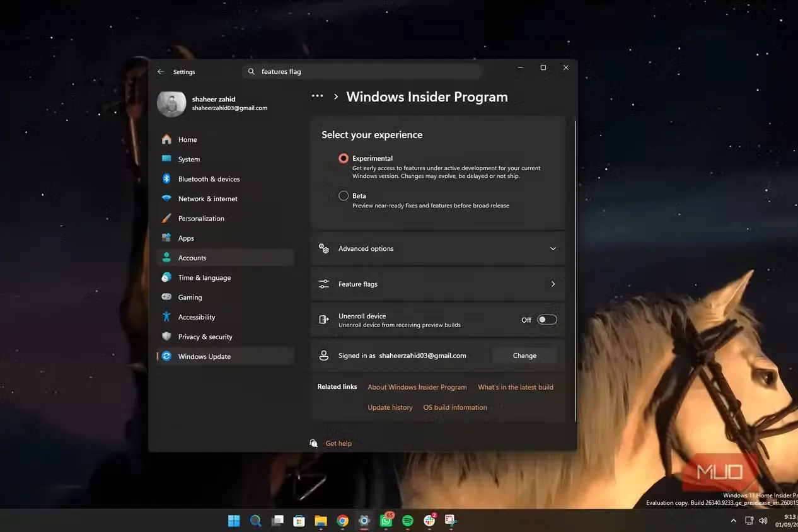Viewport: 798px width, 532px height.
Task: Click the Accounts person icon
Action: (166, 258)
